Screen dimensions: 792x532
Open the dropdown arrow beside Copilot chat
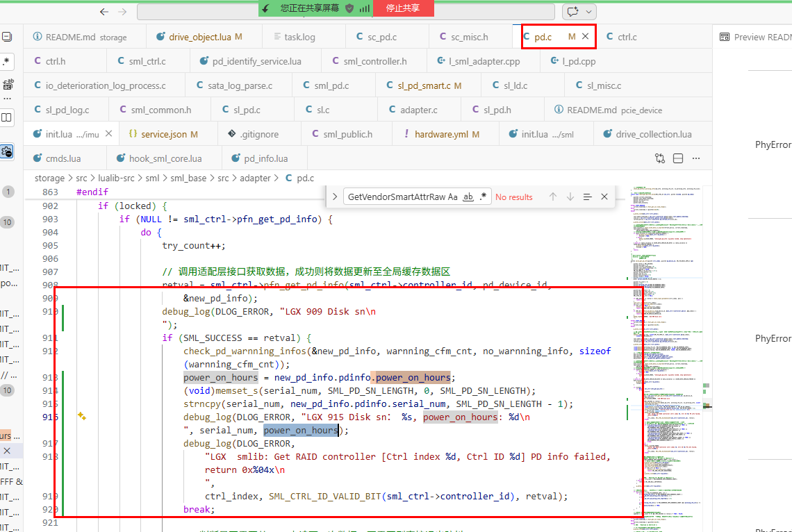coord(590,12)
